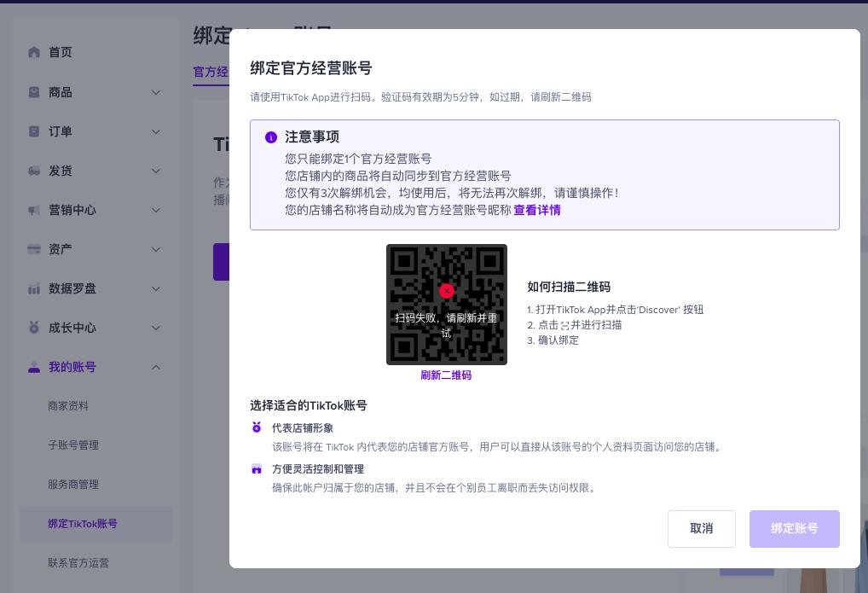Image resolution: width=868 pixels, height=593 pixels.
Task: Open 联系官方运营 submenu item
Action: pyautogui.click(x=78, y=563)
